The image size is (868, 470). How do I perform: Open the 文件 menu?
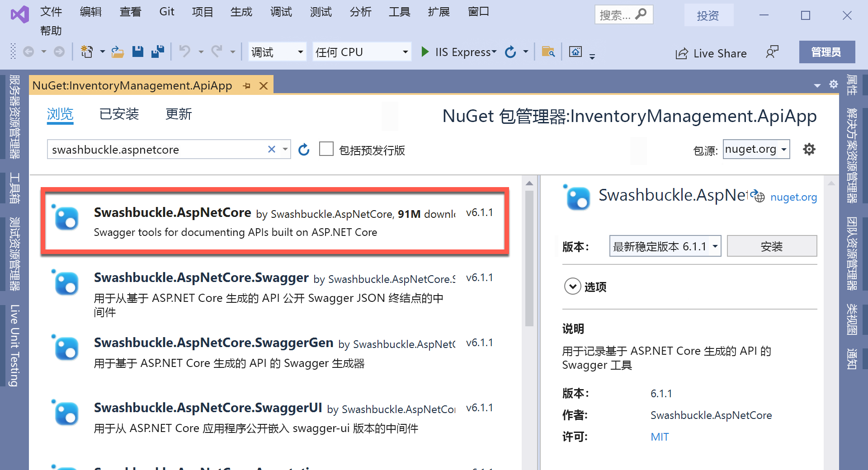tap(51, 12)
